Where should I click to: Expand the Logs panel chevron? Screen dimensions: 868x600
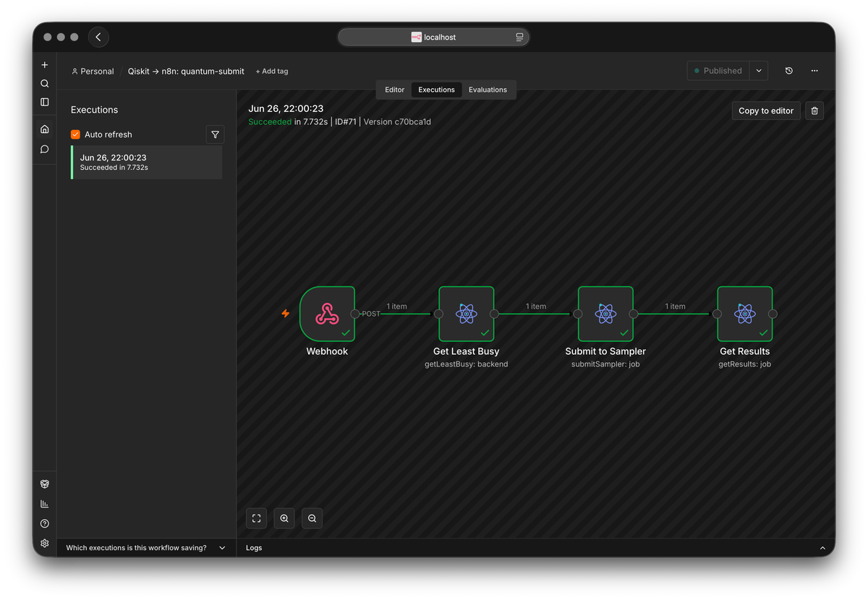822,548
